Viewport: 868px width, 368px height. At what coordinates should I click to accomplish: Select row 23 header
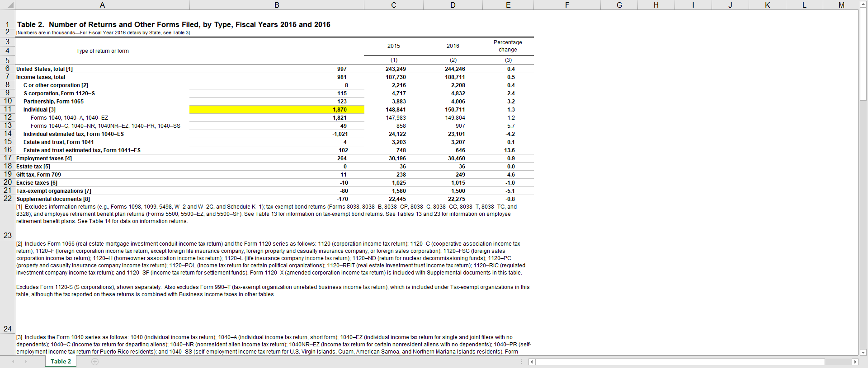pos(8,235)
